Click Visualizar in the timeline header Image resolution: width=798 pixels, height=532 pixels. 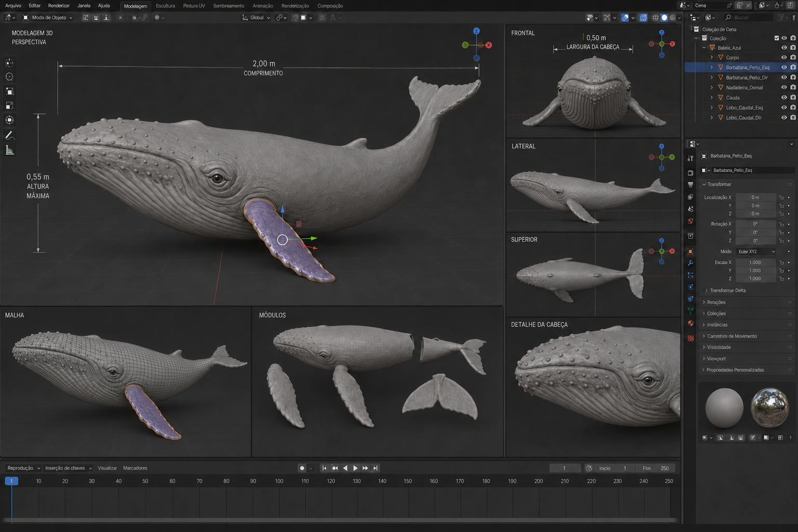(x=108, y=468)
